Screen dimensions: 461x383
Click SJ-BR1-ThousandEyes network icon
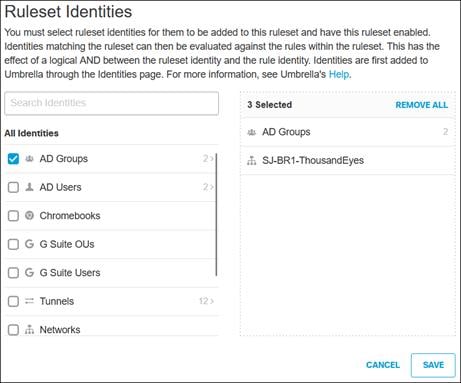coord(252,161)
